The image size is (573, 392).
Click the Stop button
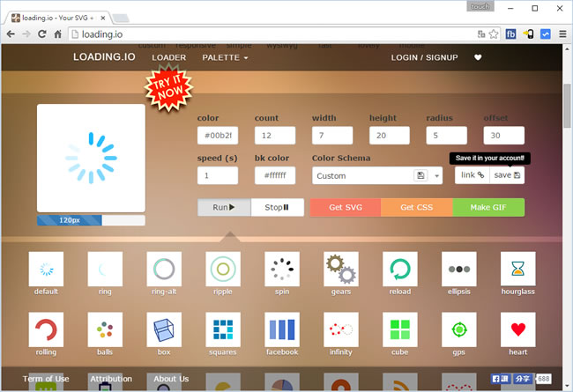pos(277,208)
